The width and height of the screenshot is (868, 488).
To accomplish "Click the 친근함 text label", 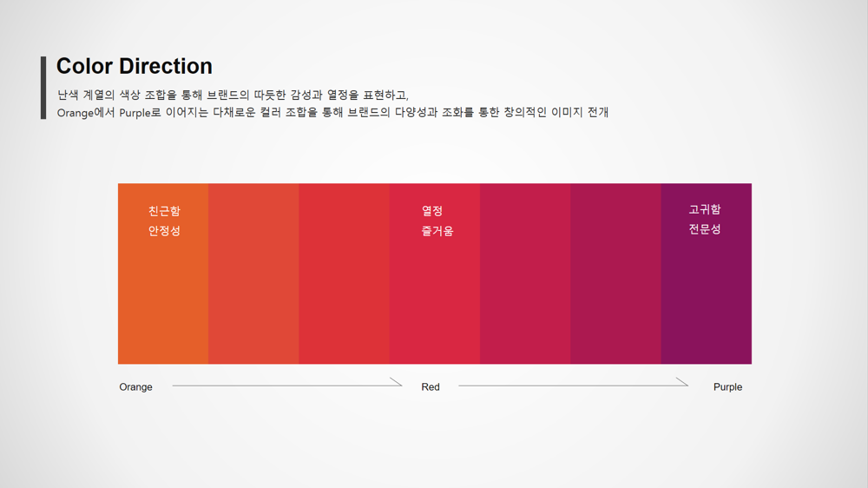I will tap(164, 211).
